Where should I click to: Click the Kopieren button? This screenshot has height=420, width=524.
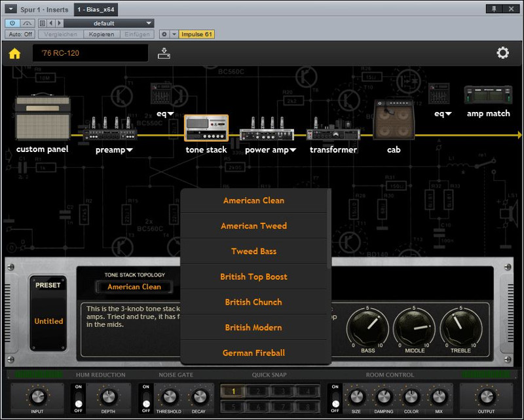pos(102,34)
